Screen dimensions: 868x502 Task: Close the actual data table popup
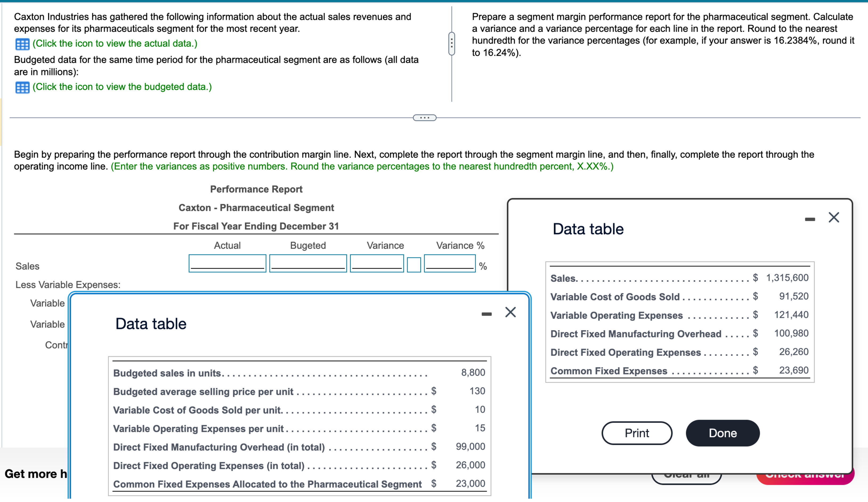(x=834, y=218)
